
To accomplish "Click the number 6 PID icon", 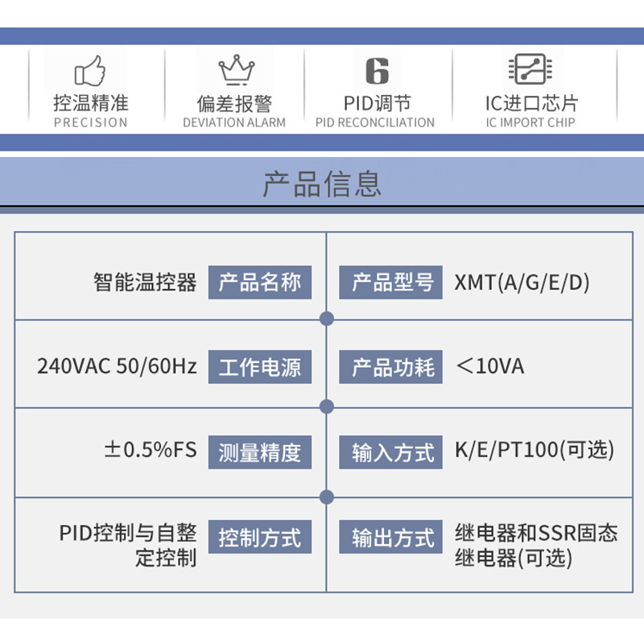I will [377, 71].
